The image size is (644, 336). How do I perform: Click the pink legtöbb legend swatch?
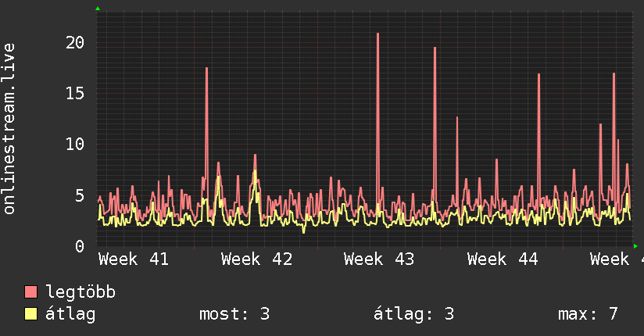tap(30, 292)
